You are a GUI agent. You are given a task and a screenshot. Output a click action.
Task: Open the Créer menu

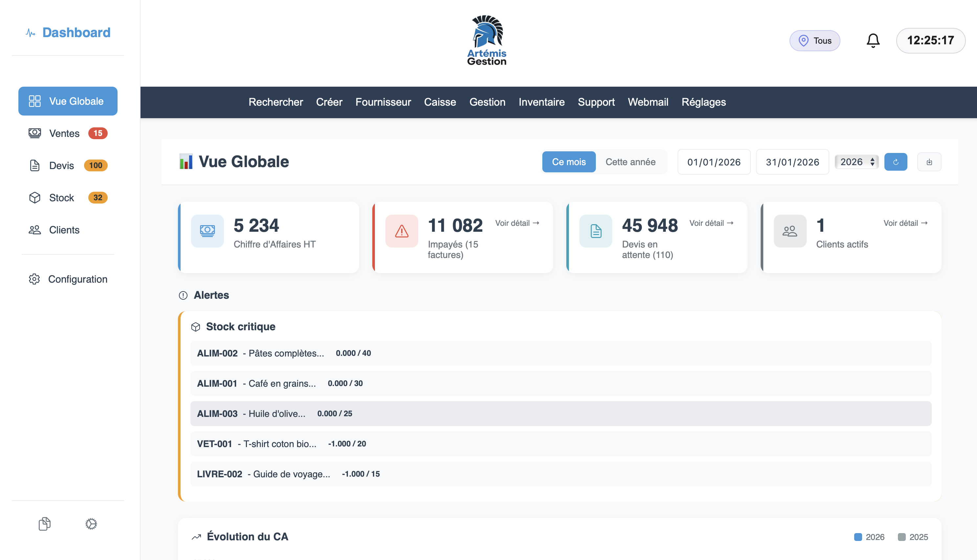[x=329, y=102]
